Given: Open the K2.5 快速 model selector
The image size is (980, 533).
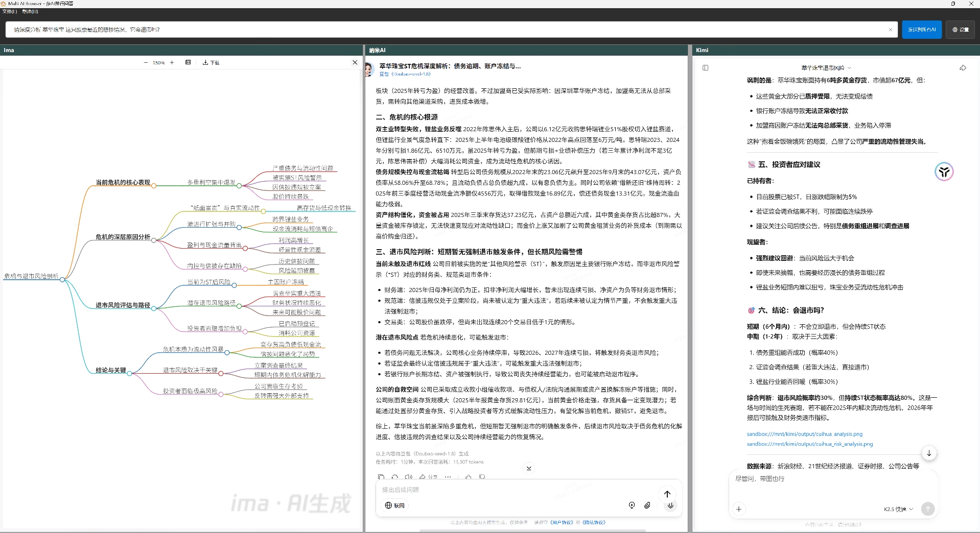Looking at the screenshot, I should (x=898, y=509).
